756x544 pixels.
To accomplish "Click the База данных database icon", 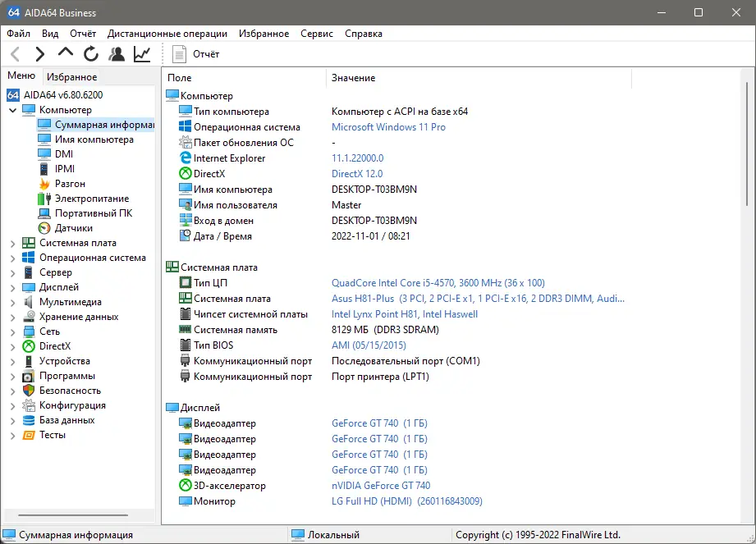I will coord(29,420).
